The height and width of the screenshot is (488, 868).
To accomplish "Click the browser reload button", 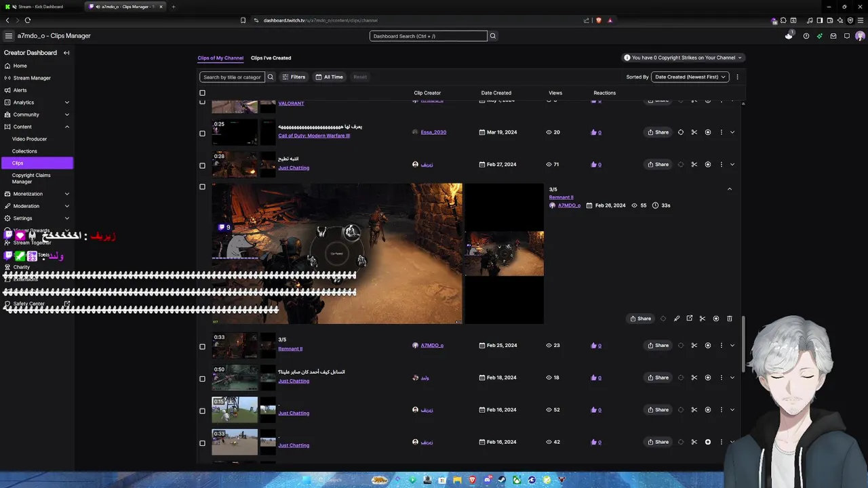I will 27,20.
